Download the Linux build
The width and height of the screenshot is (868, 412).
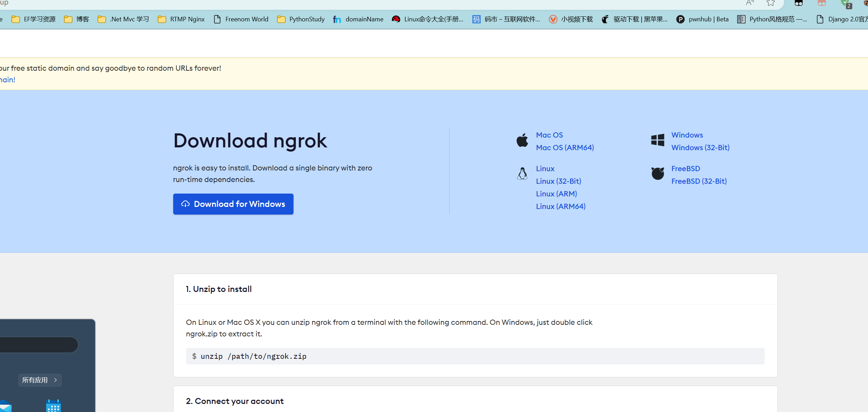(545, 169)
